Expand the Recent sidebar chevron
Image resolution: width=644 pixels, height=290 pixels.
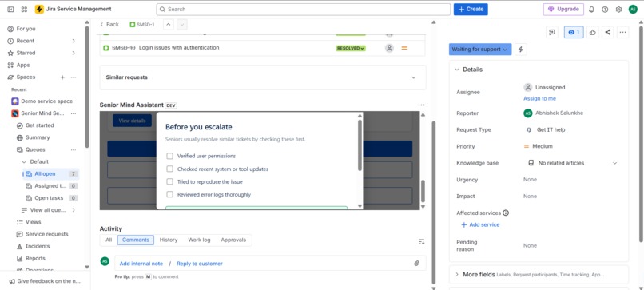click(74, 41)
